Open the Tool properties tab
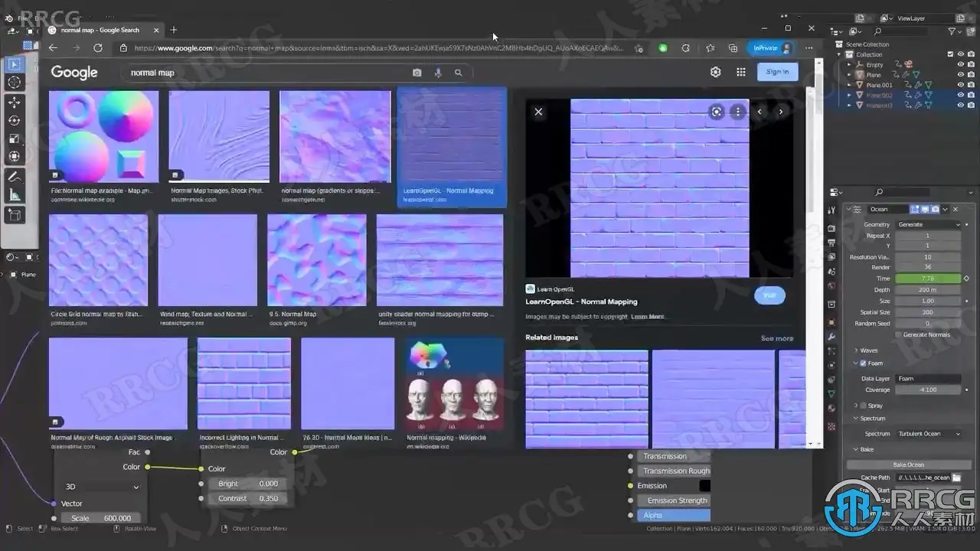Image resolution: width=980 pixels, height=551 pixels. [x=831, y=210]
